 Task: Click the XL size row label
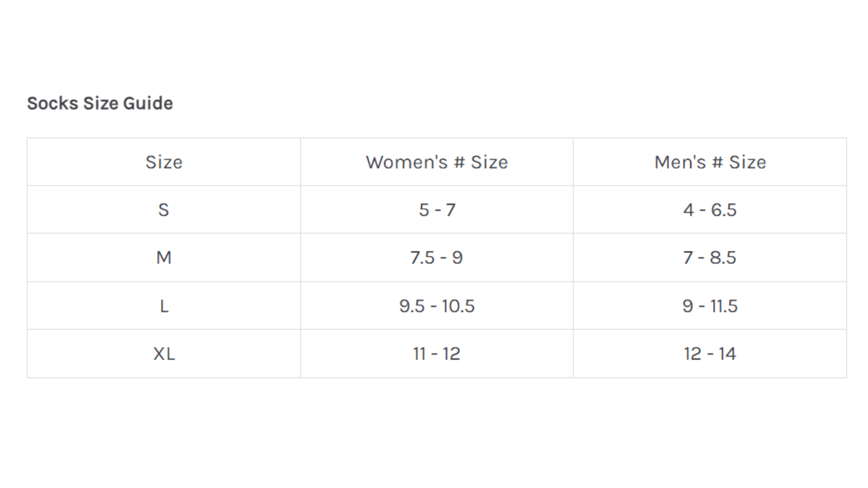(x=164, y=354)
